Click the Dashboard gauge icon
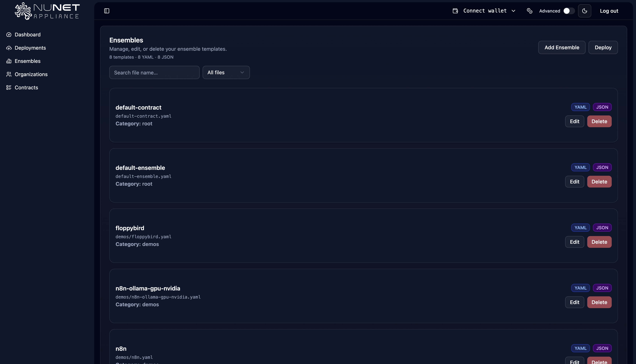This screenshot has height=364, width=636. point(9,35)
